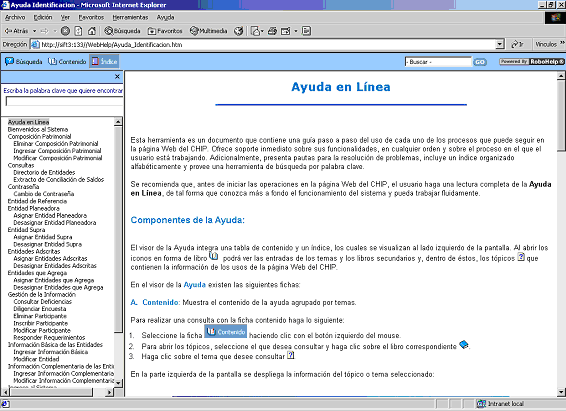Click the Discuss toolbar icon
Viewport: 566px width, 411px height.
(x=306, y=31)
